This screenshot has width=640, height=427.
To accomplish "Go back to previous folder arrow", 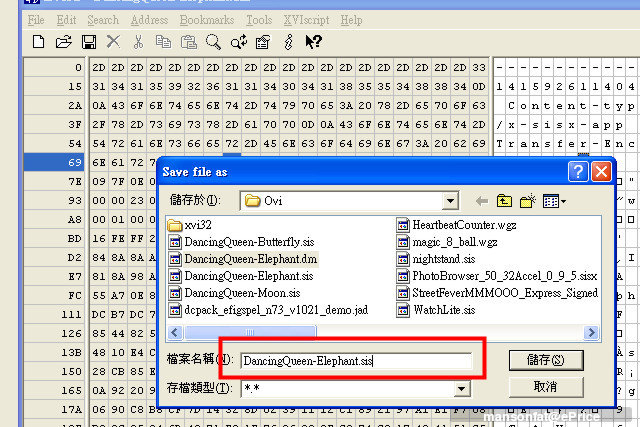I will click(x=482, y=201).
